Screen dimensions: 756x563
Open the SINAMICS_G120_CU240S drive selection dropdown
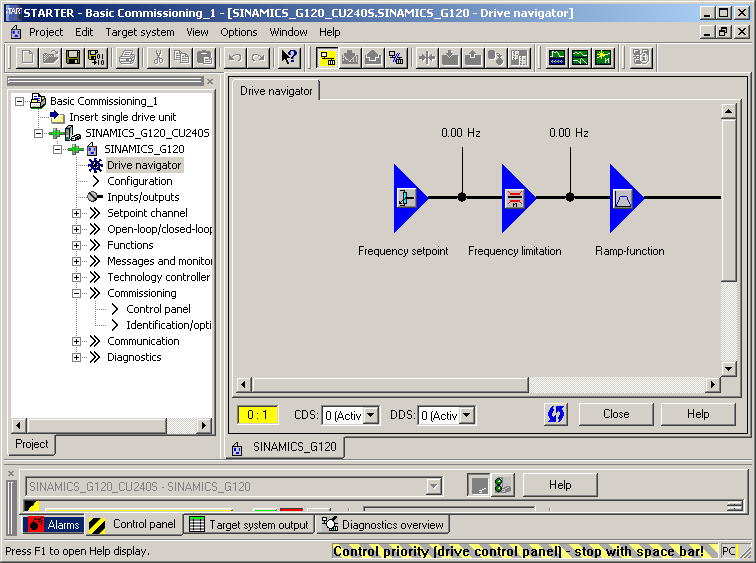tap(433, 486)
